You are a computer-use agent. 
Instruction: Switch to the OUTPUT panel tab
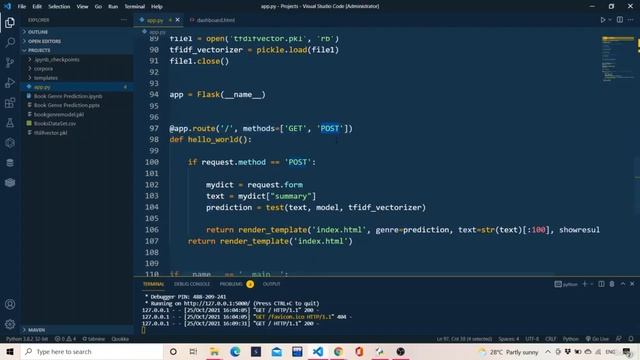pyautogui.click(x=271, y=284)
